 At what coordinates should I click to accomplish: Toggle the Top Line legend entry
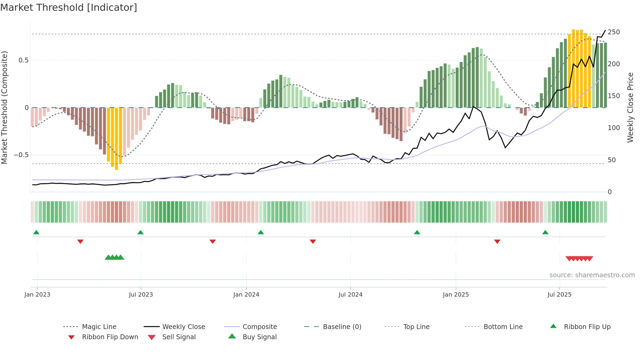407,327
